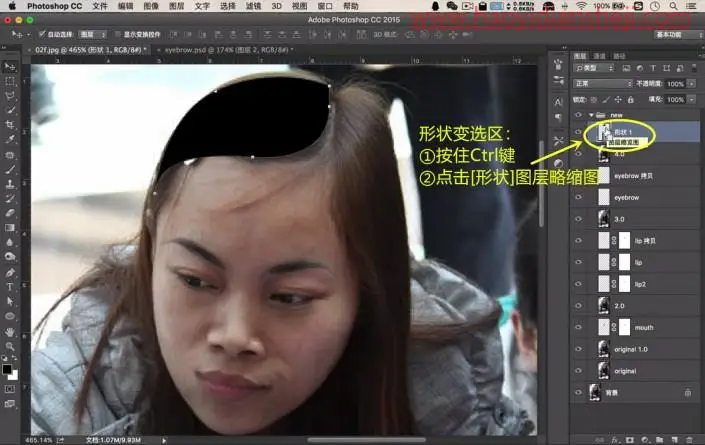Click the foreground color swatch
Screen dimensions: 705x445
(x=7, y=369)
